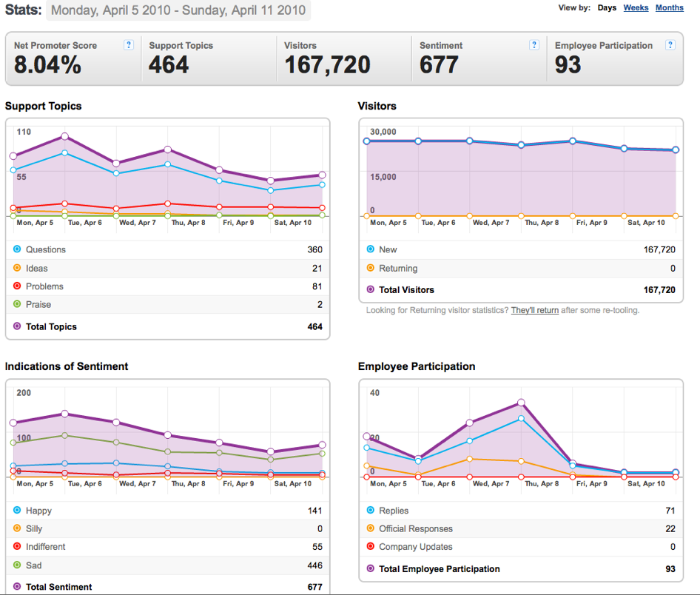700x595 pixels.
Task: Select the Days view option
Action: (607, 7)
